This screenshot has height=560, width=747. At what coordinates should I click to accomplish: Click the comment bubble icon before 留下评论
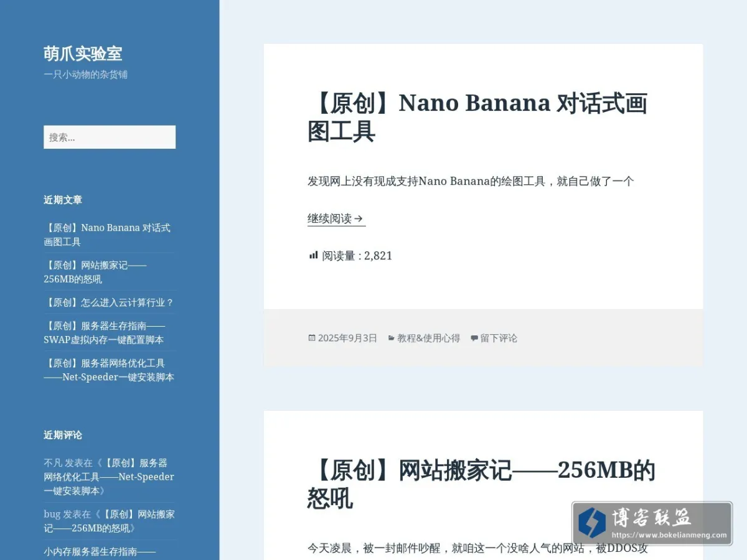pyautogui.click(x=474, y=338)
